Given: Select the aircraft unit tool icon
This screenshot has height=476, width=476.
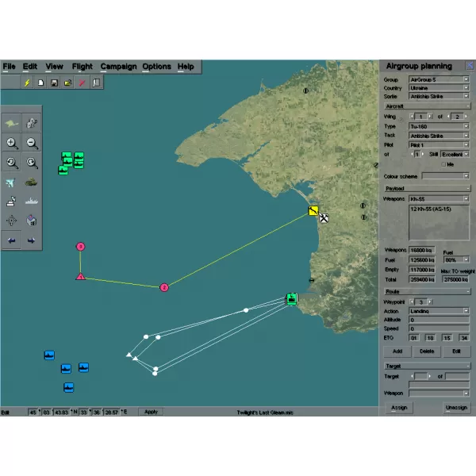Looking at the screenshot, I should (x=12, y=182).
